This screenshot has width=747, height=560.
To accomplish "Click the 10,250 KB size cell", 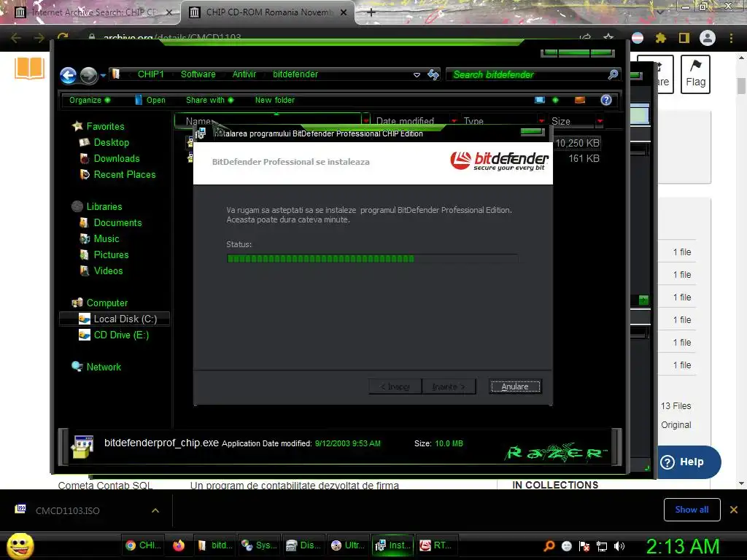I will coord(577,143).
